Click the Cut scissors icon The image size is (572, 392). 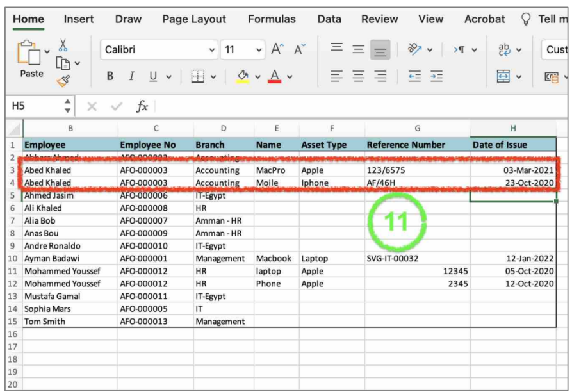(63, 45)
